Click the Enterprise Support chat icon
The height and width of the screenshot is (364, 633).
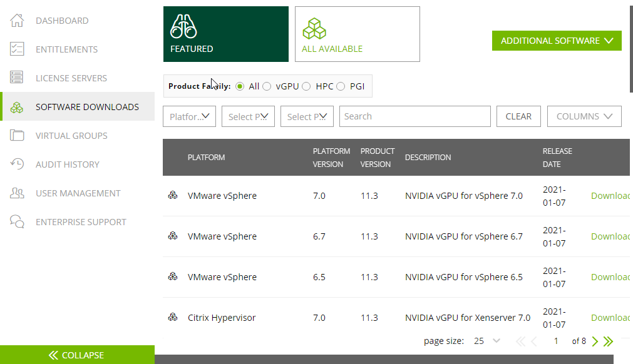17,221
